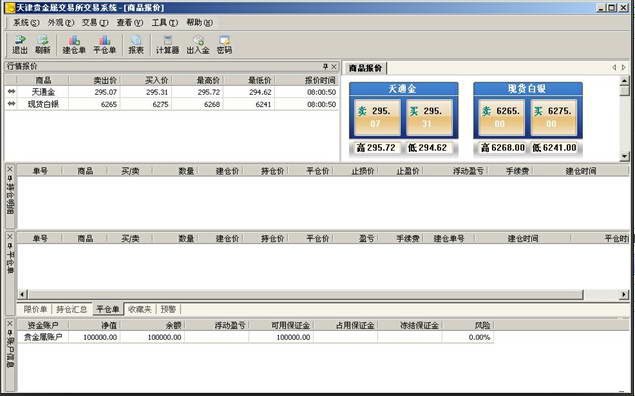Switch to the 持仓汇总 tab
This screenshot has width=635, height=396.
point(71,309)
